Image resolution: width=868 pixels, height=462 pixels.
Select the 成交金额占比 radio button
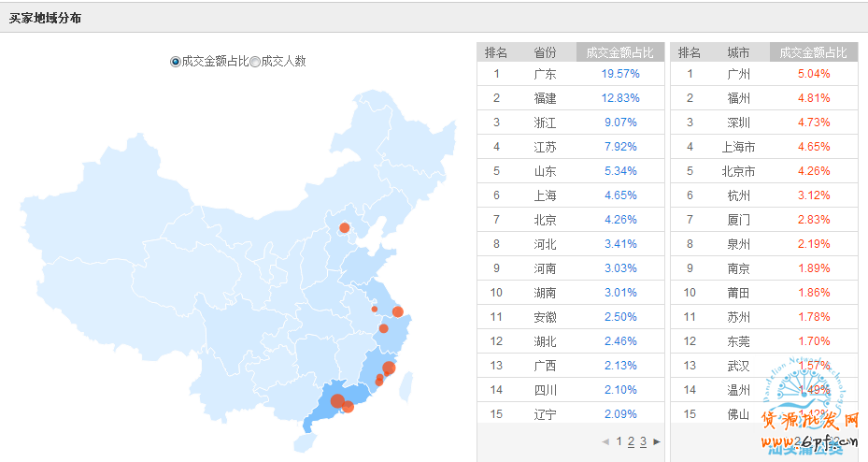[x=176, y=62]
